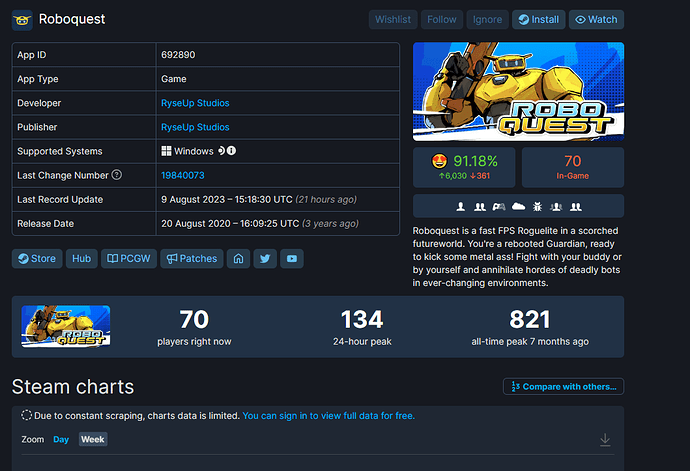This screenshot has height=471, width=690.
Task: Click the 821 all-time peak stat
Action: click(530, 327)
